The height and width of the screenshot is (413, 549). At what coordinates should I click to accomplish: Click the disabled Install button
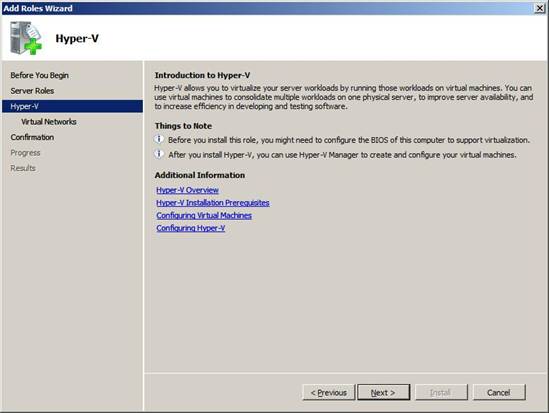441,392
